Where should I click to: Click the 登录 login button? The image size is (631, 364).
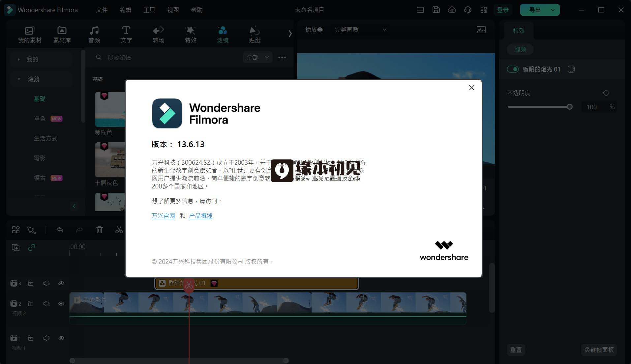tap(503, 10)
